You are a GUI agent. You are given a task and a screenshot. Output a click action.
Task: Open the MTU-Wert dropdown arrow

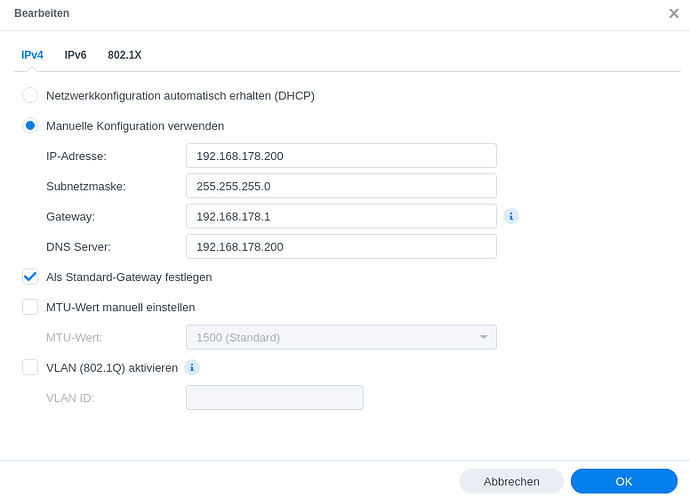[483, 337]
